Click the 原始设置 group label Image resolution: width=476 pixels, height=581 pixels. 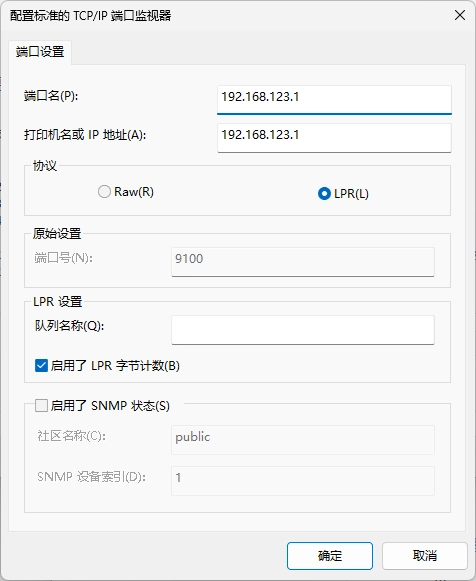coord(57,233)
